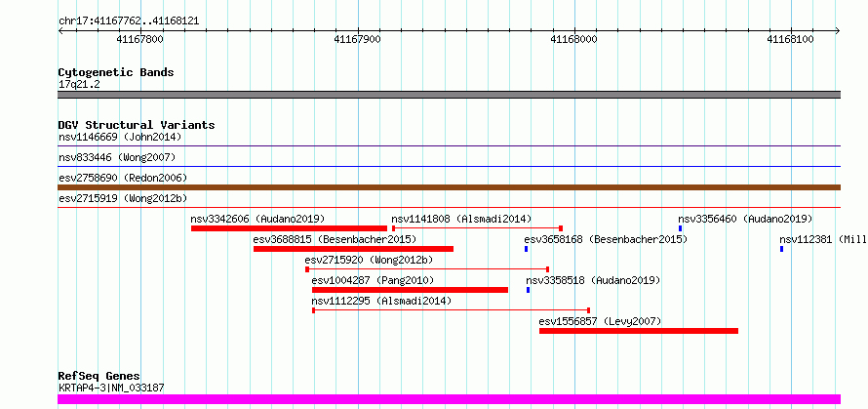Click the chr17:41167762..41168121 region label
Screen dimensions: 868x409
coord(129,21)
